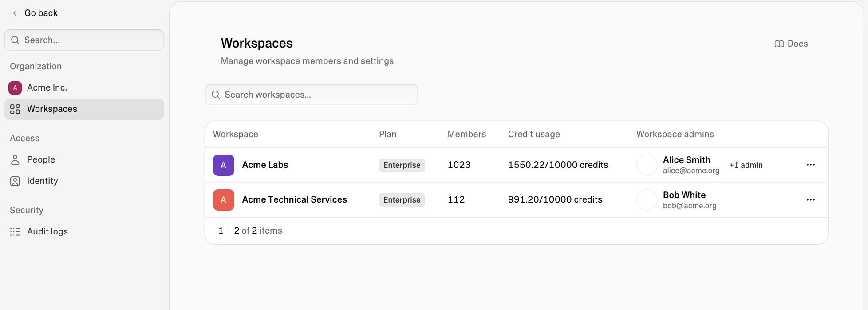Open more options menu for Acme Technical Services
This screenshot has height=310, width=868.
[x=811, y=200]
